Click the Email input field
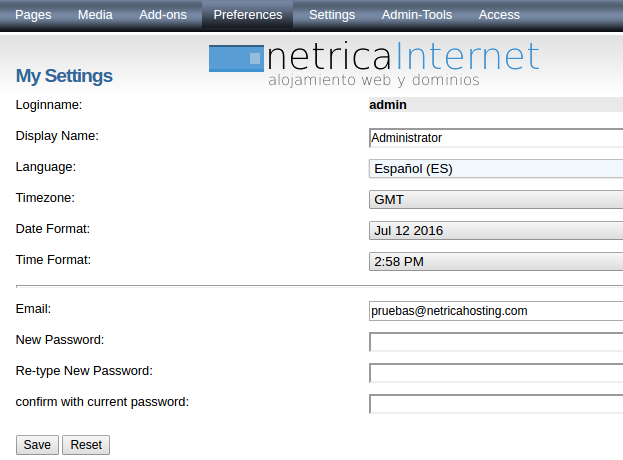Screen dimensions: 623x460 (496, 311)
